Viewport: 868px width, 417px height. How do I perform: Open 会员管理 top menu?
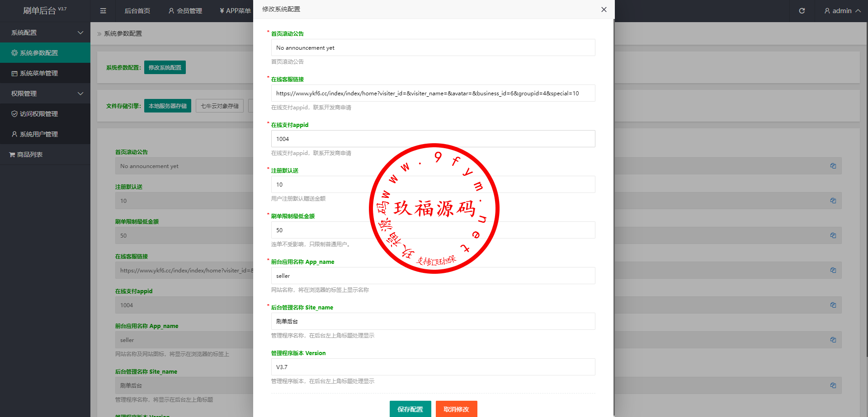[x=185, y=11]
